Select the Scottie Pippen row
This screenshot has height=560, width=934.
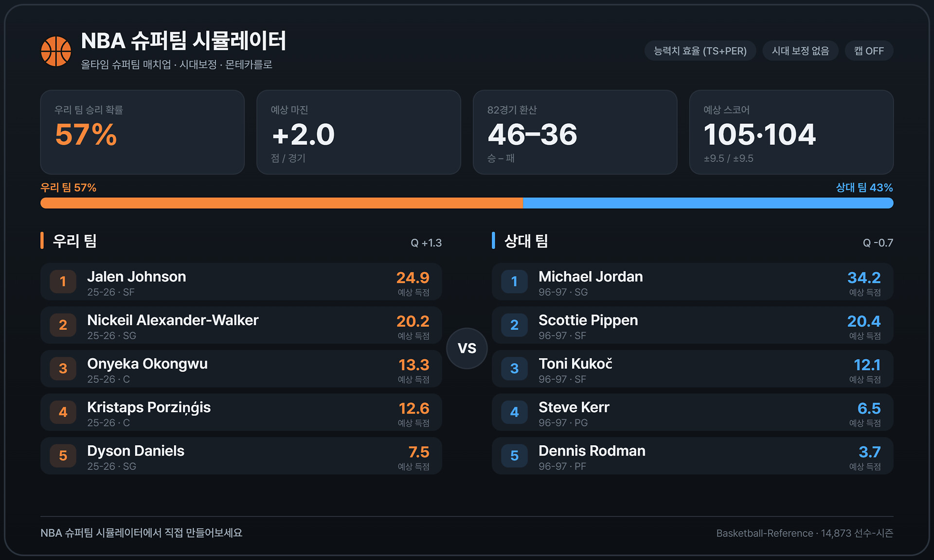click(x=693, y=325)
